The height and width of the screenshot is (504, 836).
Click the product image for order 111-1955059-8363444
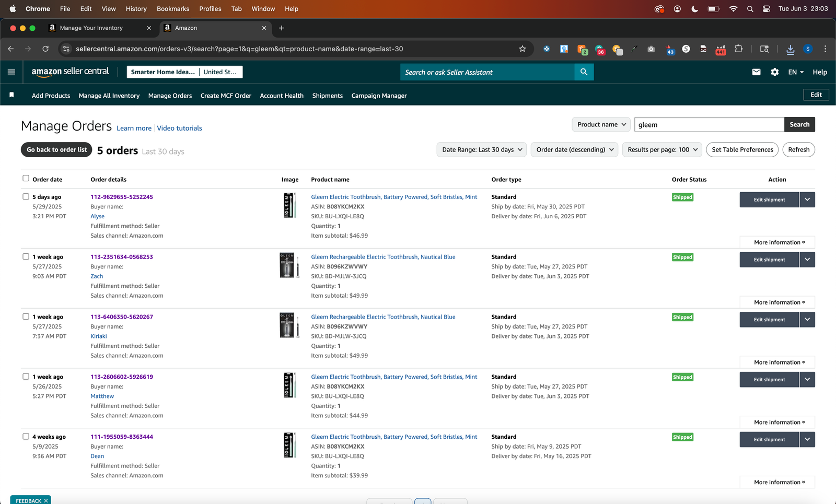tap(289, 445)
